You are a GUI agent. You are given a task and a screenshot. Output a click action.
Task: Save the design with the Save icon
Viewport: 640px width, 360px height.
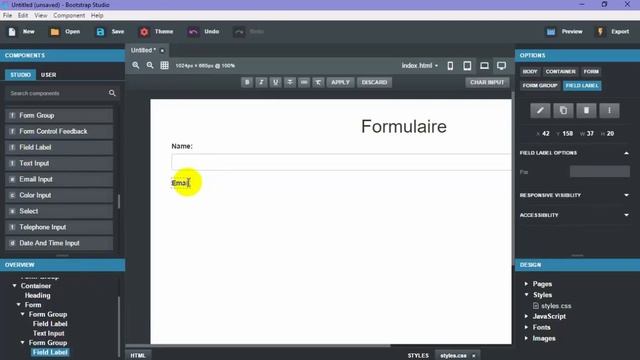click(x=100, y=32)
